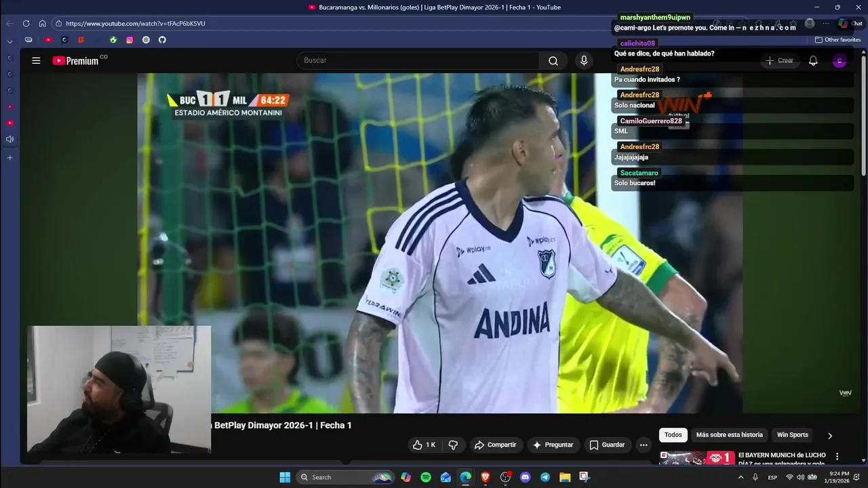Image resolution: width=868 pixels, height=488 pixels.
Task: Open Other favorites folder
Action: click(837, 40)
